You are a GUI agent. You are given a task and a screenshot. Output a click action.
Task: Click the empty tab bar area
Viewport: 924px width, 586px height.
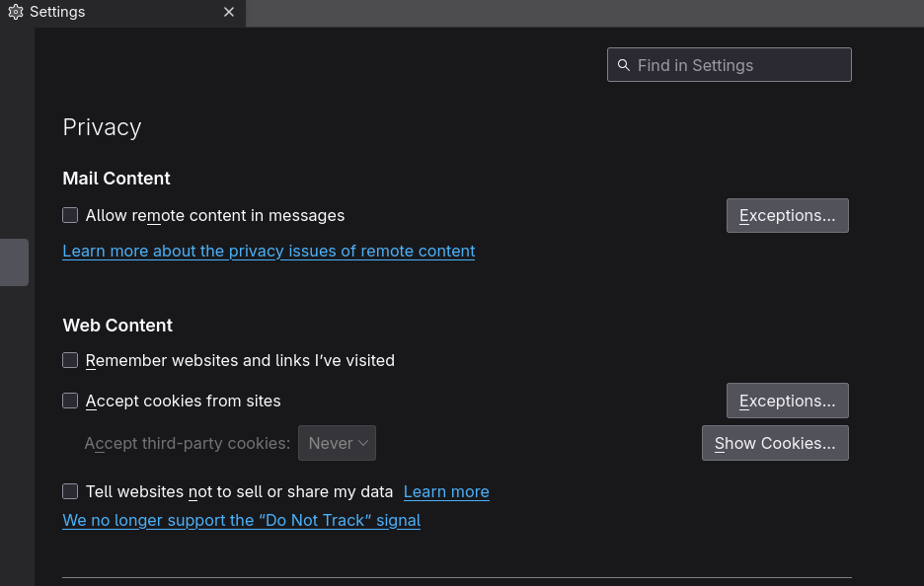pos(584,13)
